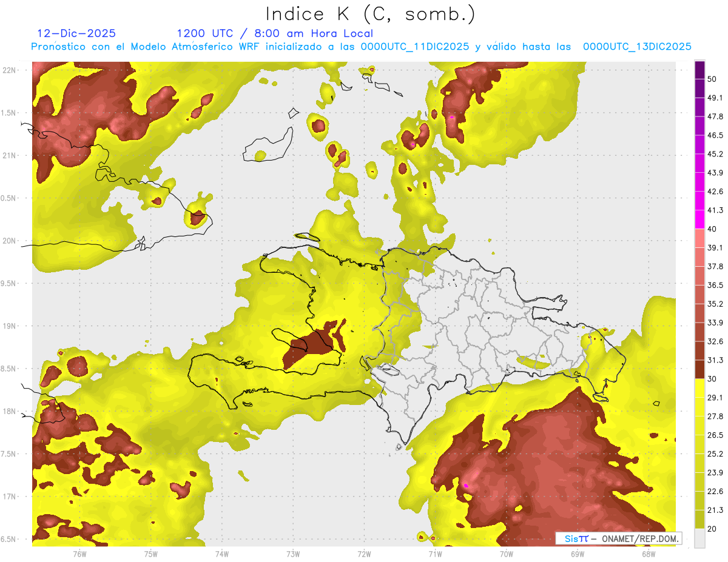Pick the magenta swatch between 40 and 41.3
This screenshot has height=562, width=728.
pos(700,219)
